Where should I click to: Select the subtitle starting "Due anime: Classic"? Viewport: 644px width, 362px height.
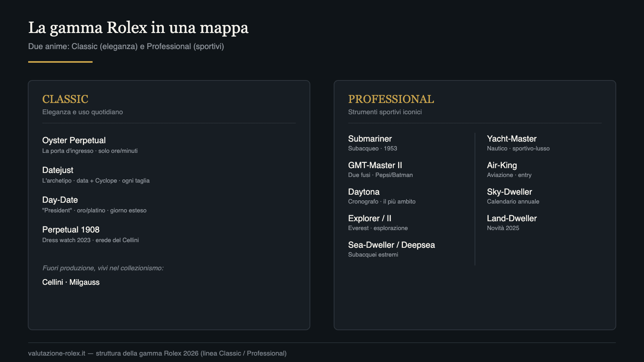[x=126, y=46]
